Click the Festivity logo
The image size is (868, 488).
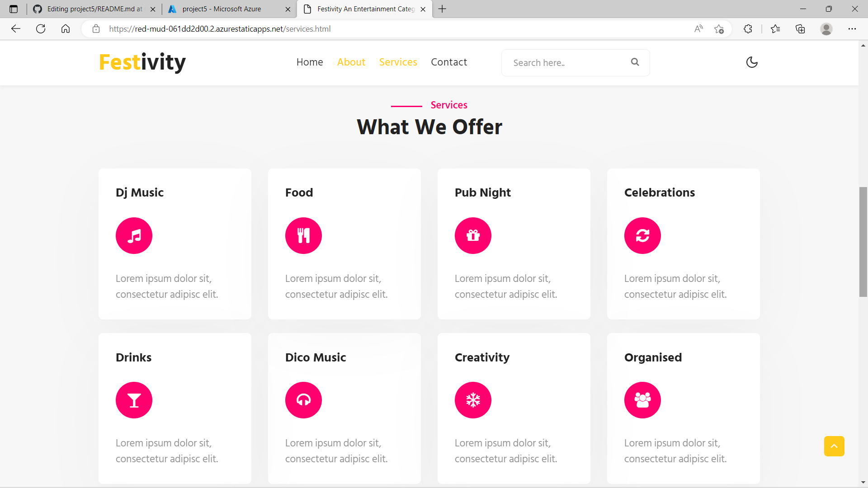(142, 62)
